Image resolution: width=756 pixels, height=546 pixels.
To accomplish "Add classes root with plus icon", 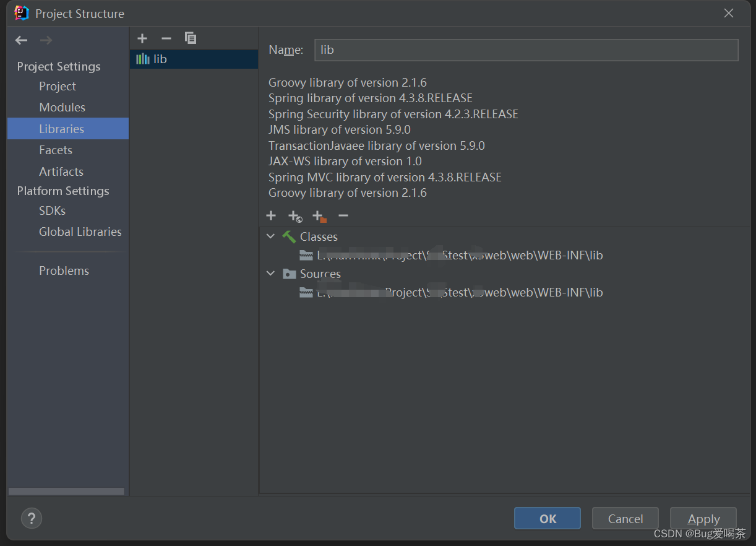I will click(271, 215).
